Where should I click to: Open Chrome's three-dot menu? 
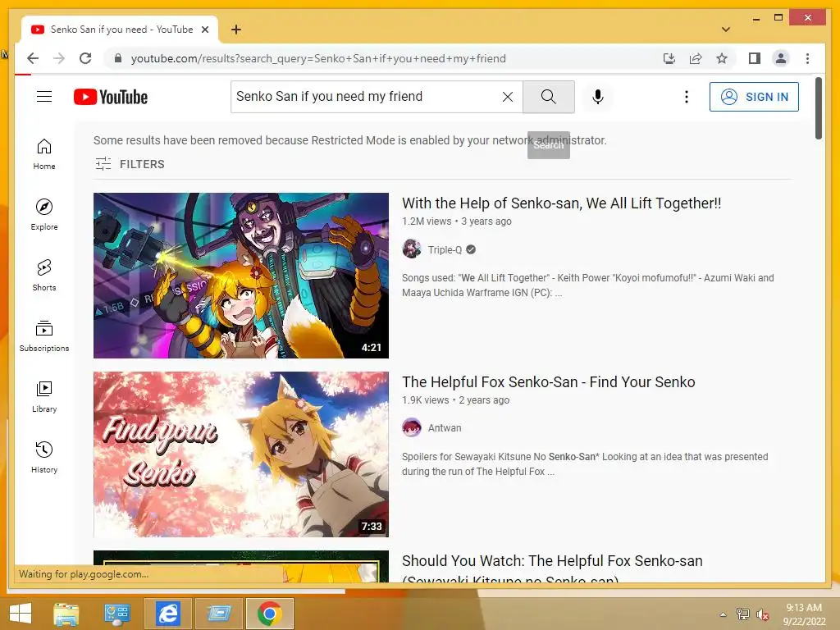807,58
